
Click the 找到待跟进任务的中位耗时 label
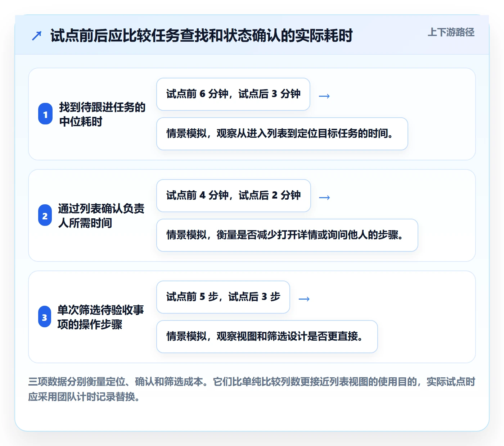pos(102,114)
